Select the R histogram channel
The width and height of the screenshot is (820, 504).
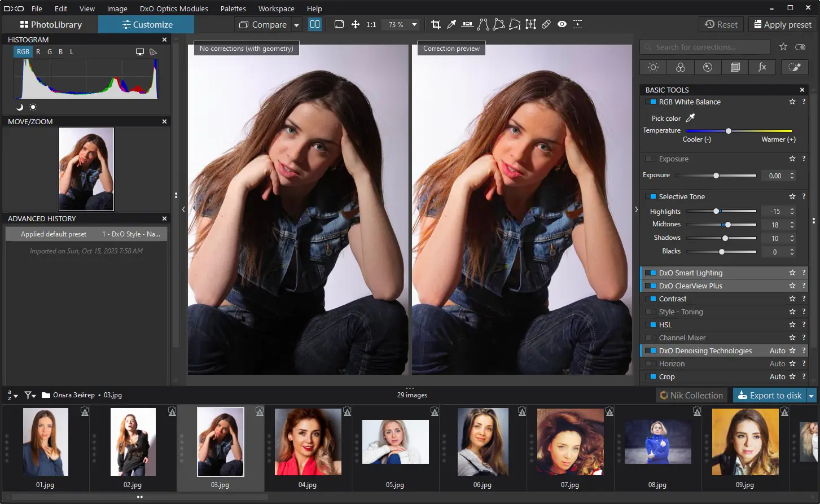38,51
